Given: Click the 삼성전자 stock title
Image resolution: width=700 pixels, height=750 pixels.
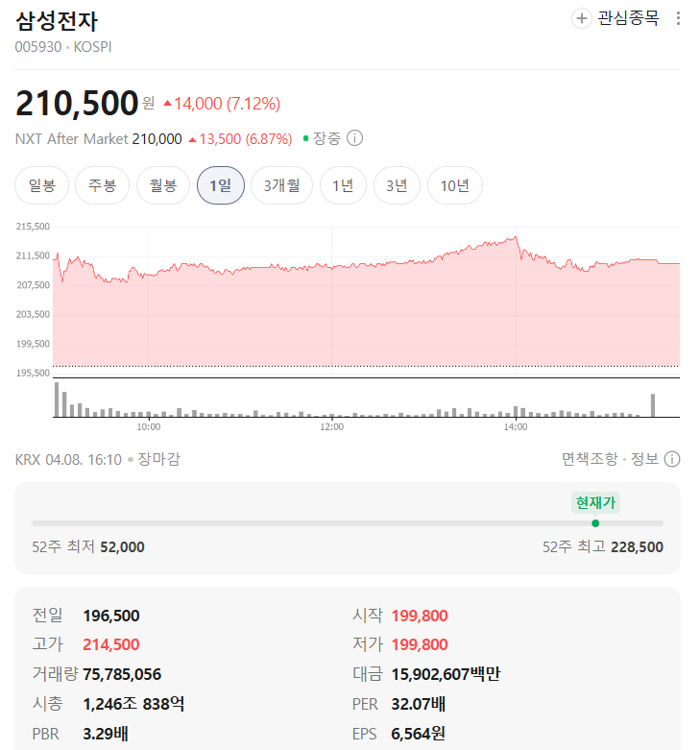Looking at the screenshot, I should pyautogui.click(x=57, y=20).
